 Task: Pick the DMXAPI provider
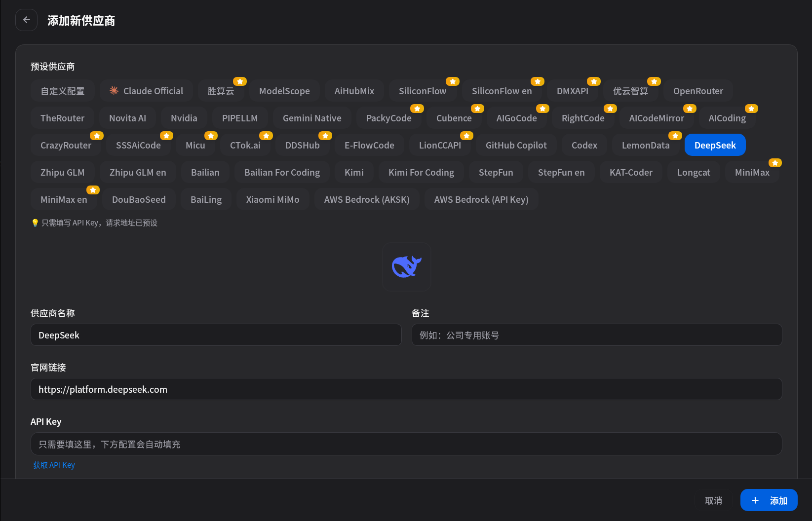(x=573, y=91)
